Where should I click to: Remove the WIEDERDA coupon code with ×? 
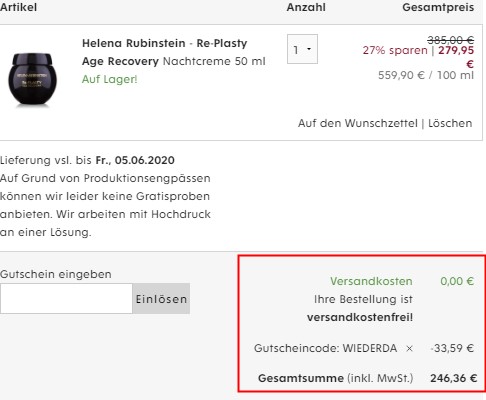coord(409,349)
